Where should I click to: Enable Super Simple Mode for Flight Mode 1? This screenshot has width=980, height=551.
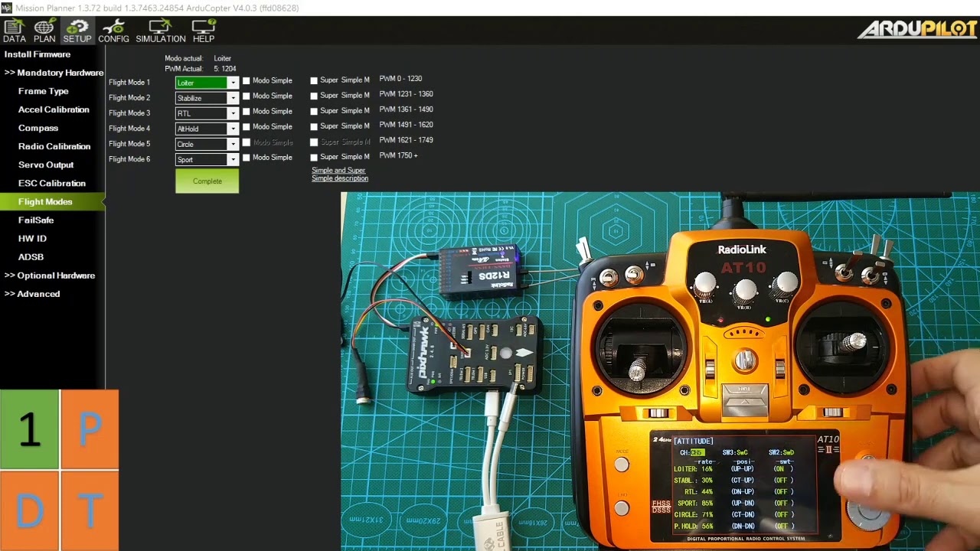pyautogui.click(x=314, y=80)
